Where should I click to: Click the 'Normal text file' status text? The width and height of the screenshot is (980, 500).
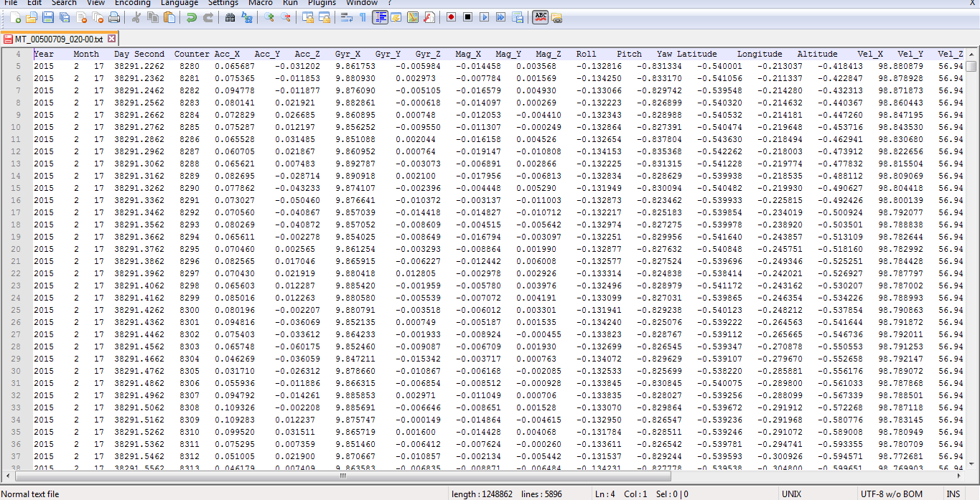pos(30,494)
